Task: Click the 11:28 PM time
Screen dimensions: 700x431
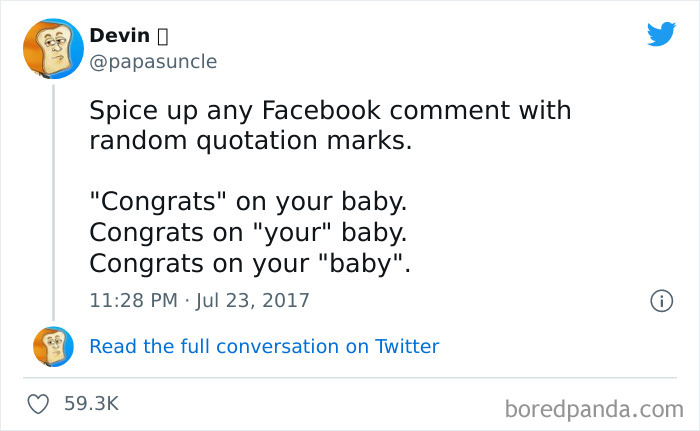Action: pos(131,299)
